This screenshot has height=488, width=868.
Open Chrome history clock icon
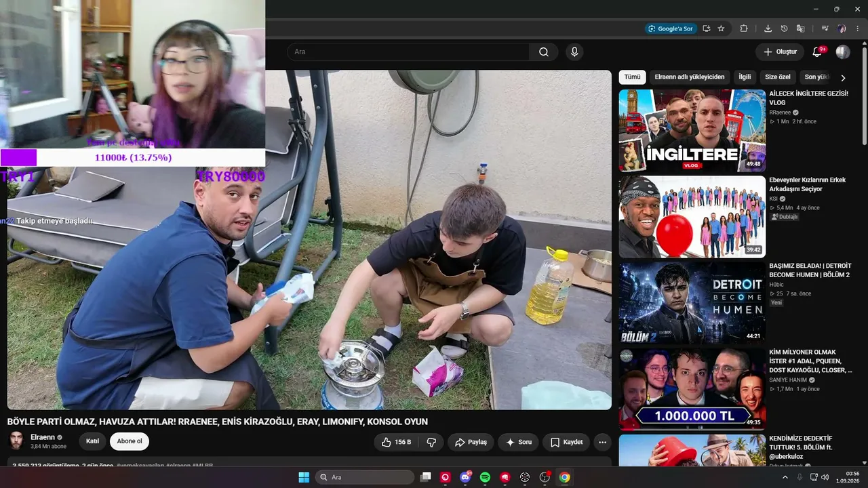(784, 28)
